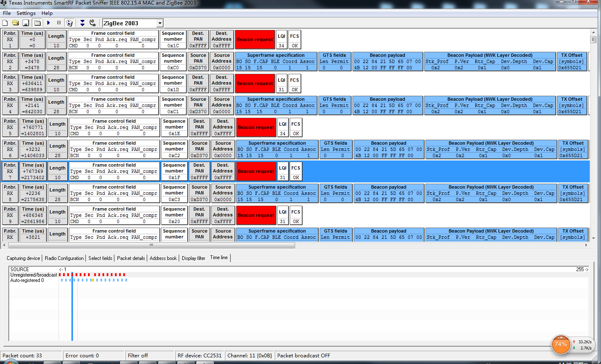Click the AB-to-ab field format icon

click(x=93, y=23)
